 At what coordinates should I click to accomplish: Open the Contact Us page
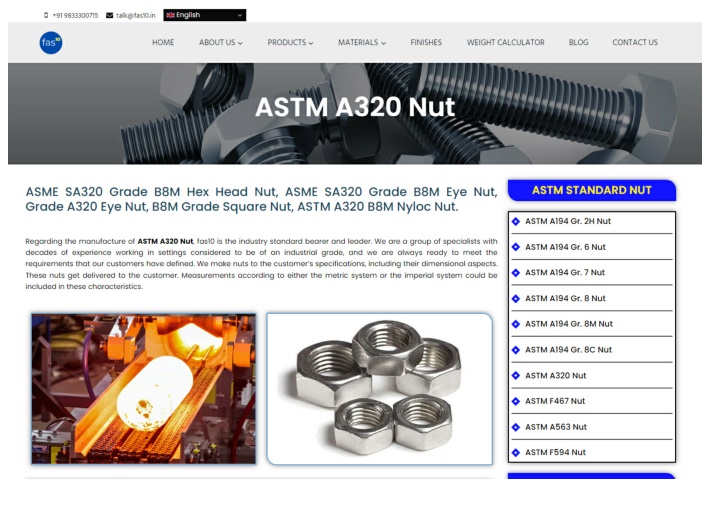pyautogui.click(x=635, y=42)
